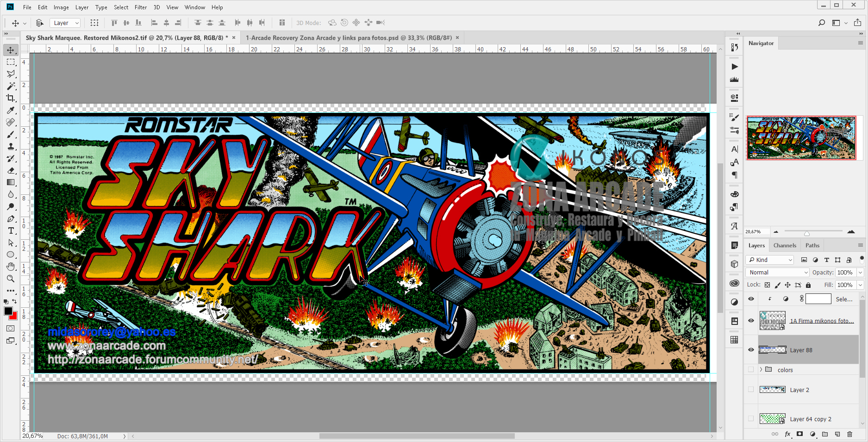Hide the 1A Firma mikonos foto layer
The height and width of the screenshot is (442, 868).
pos(751,321)
